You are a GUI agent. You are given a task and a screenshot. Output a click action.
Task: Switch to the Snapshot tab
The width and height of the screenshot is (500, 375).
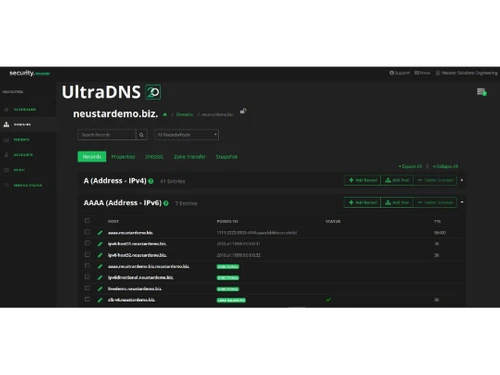pos(227,157)
